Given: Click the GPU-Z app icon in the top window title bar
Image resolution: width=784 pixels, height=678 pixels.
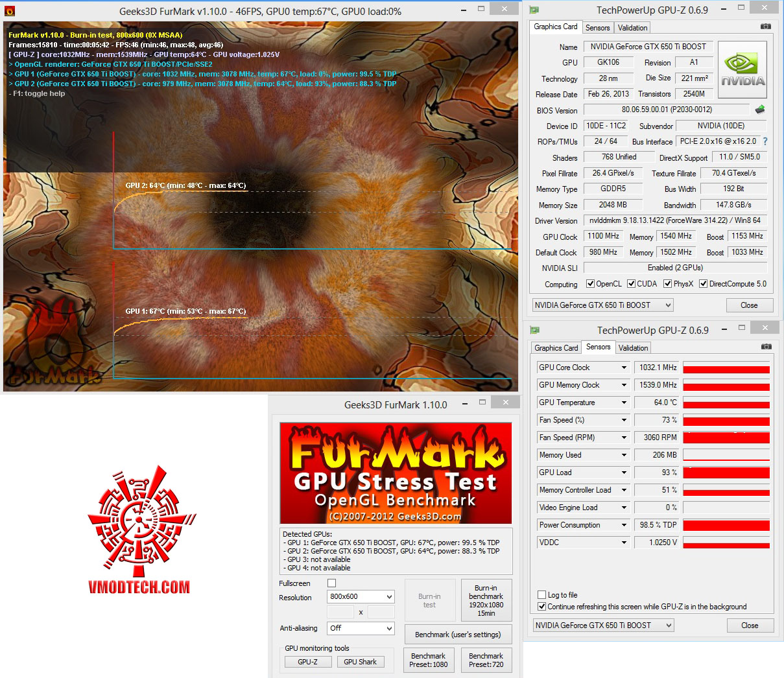Looking at the screenshot, I should click(534, 10).
